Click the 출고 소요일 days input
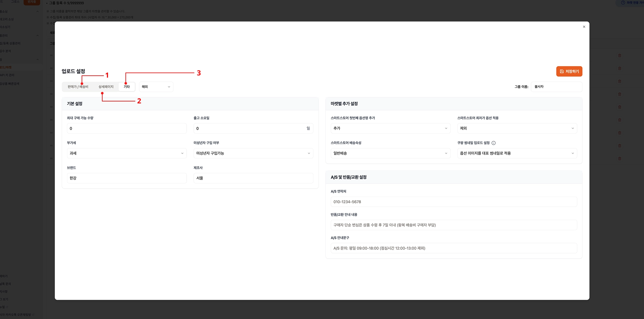644x319 pixels. [253, 128]
